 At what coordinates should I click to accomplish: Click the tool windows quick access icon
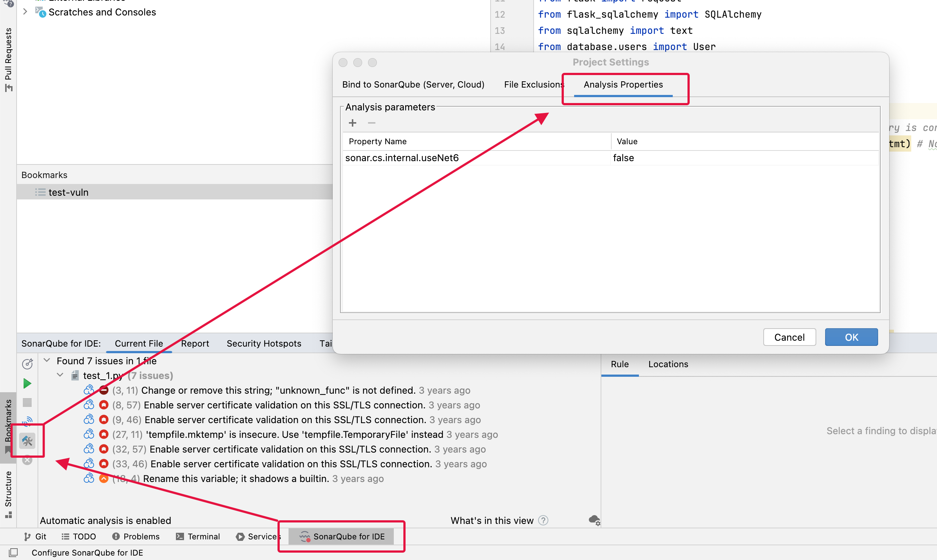tap(13, 552)
